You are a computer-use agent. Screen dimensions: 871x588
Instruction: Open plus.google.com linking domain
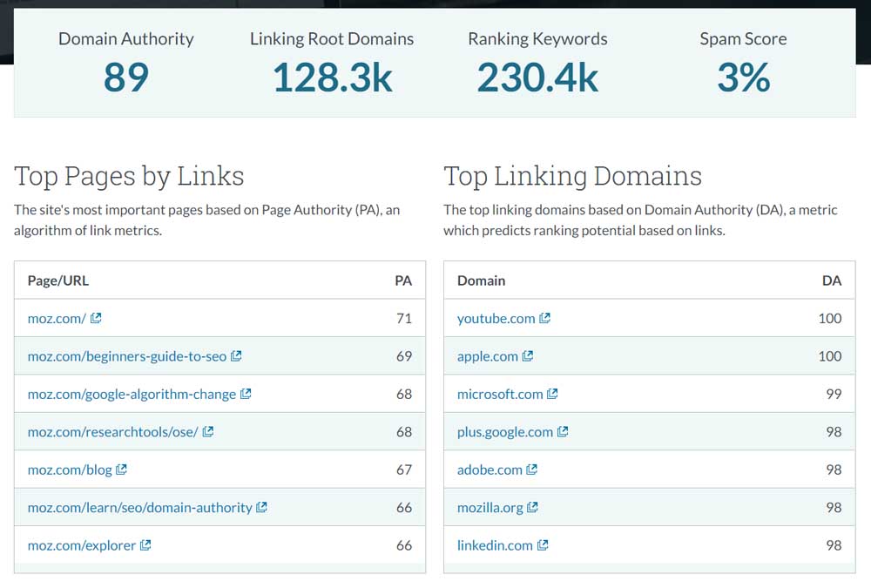505,432
